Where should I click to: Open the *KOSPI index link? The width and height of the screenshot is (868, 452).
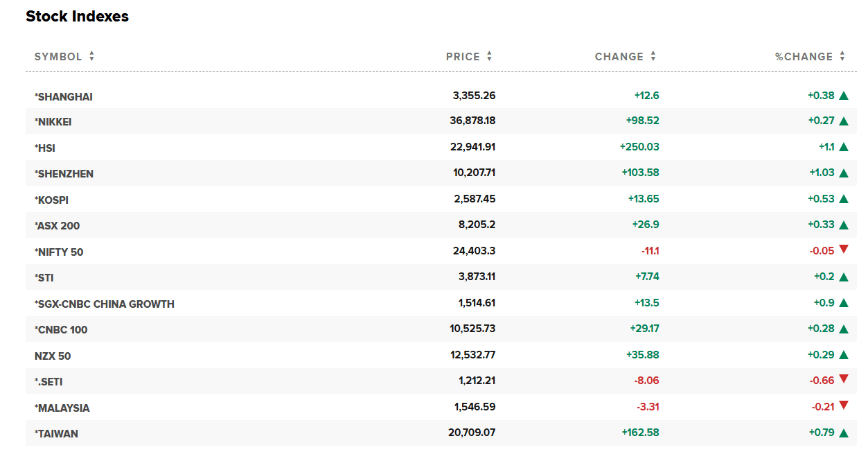52,200
